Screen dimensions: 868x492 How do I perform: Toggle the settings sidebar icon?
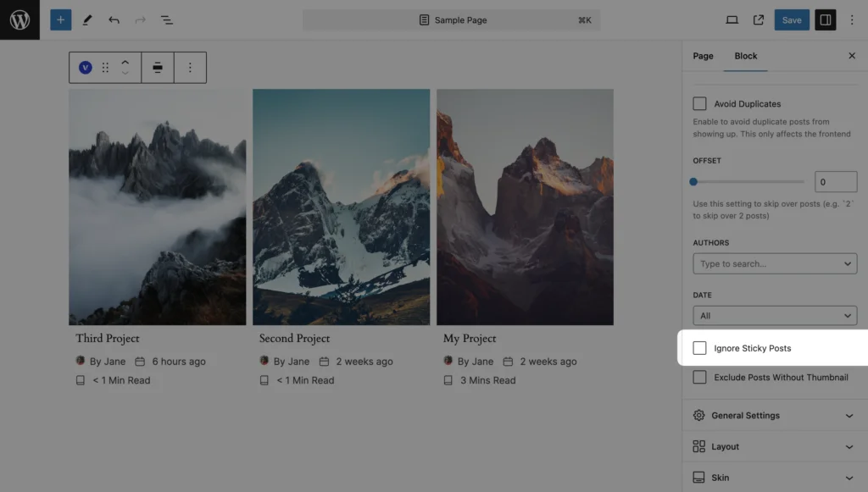tap(826, 20)
